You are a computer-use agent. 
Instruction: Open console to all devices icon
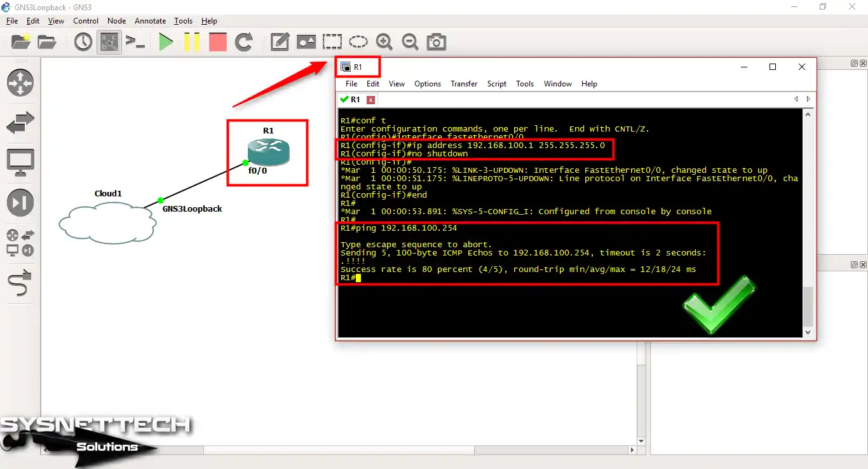pyautogui.click(x=135, y=42)
